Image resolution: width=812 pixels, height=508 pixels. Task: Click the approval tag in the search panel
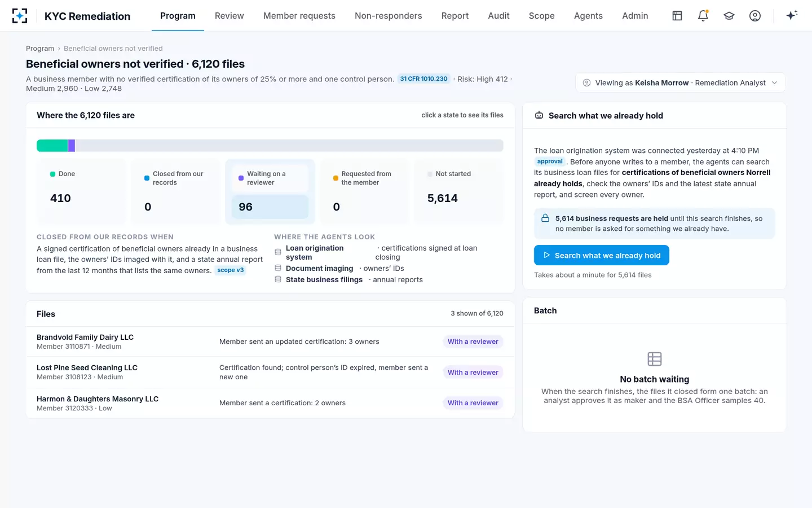550,161
